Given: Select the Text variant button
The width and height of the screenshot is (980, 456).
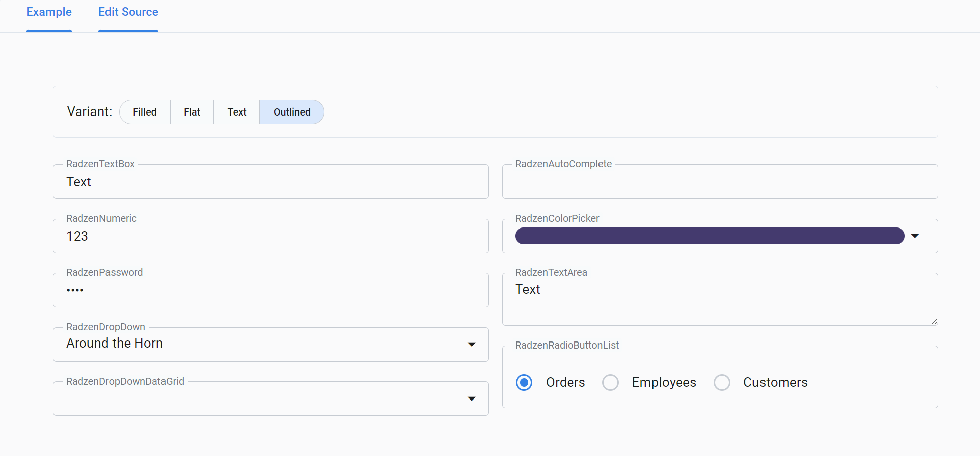Looking at the screenshot, I should click(x=237, y=111).
